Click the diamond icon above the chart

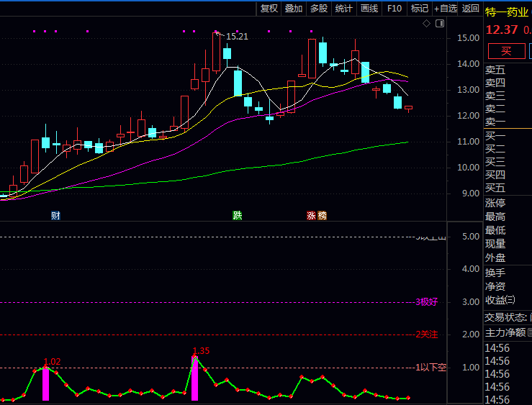pyautogui.click(x=426, y=24)
